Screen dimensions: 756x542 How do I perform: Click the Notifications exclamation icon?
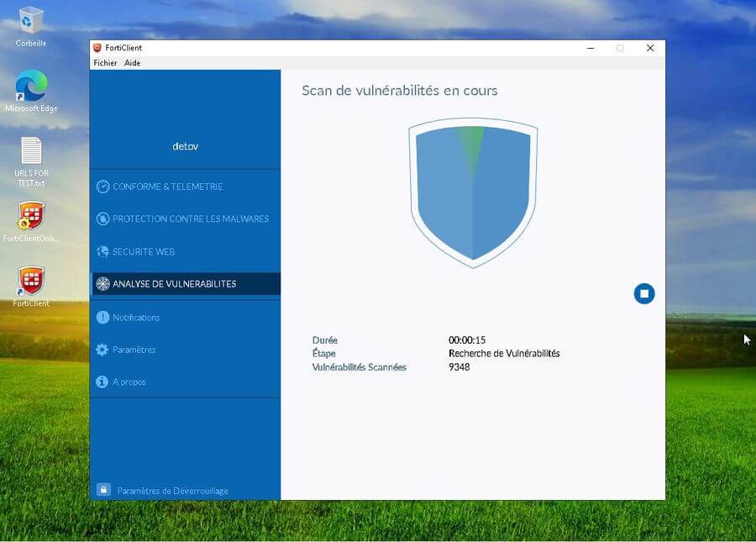coord(102,318)
